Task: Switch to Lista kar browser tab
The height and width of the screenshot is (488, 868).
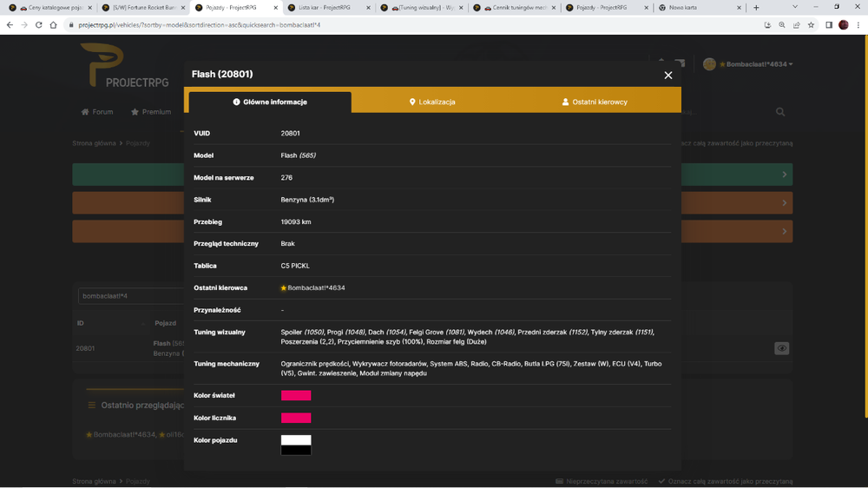Action: click(329, 8)
